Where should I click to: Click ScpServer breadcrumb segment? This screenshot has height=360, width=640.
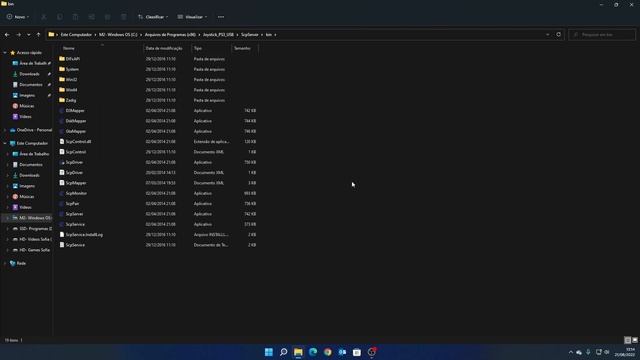pos(250,35)
